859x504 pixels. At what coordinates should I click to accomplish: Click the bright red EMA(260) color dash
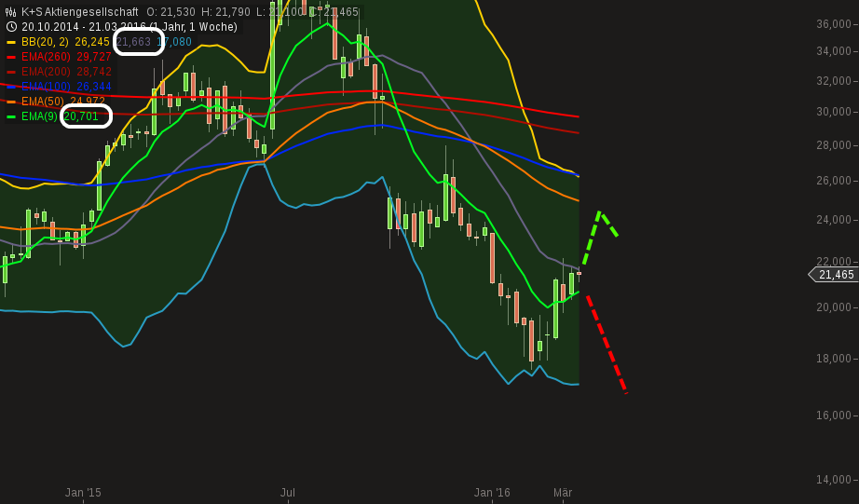tap(11, 57)
